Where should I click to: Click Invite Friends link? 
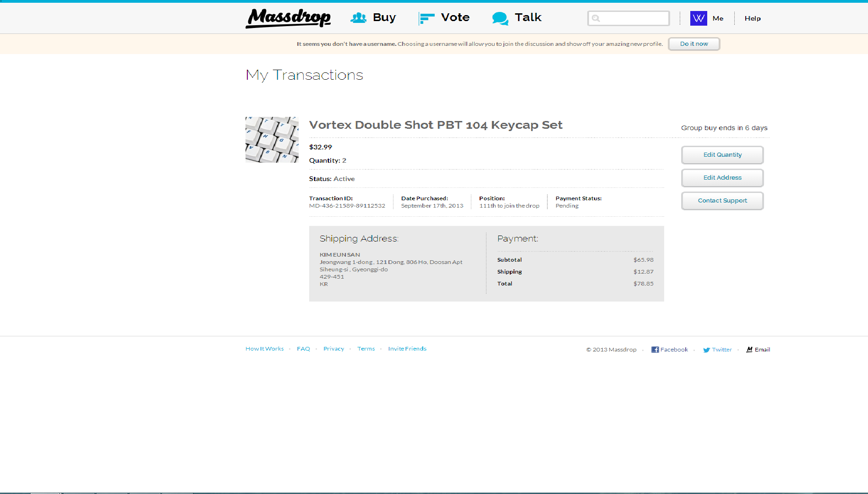(407, 349)
